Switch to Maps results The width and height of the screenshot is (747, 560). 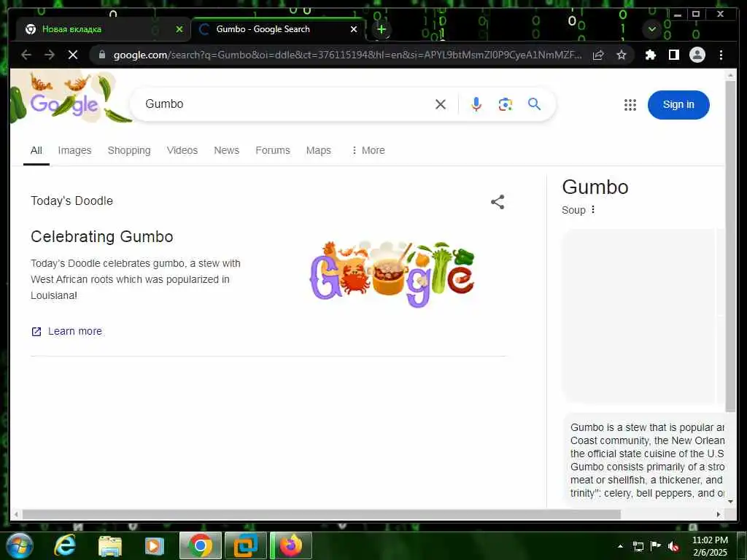click(318, 150)
